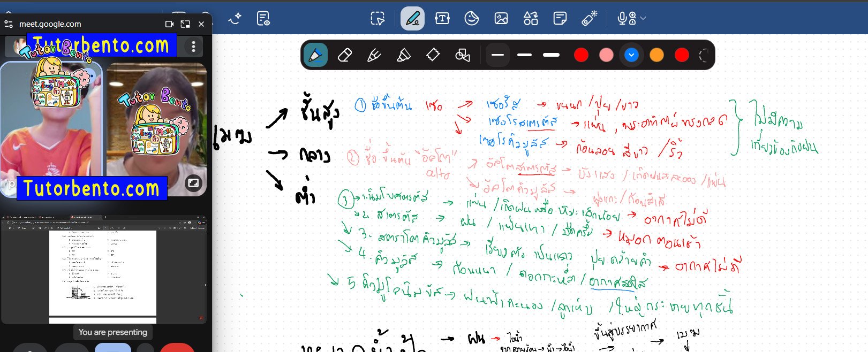Image resolution: width=868 pixels, height=352 pixels.
Task: Choose the text box tool
Action: pyautogui.click(x=442, y=19)
